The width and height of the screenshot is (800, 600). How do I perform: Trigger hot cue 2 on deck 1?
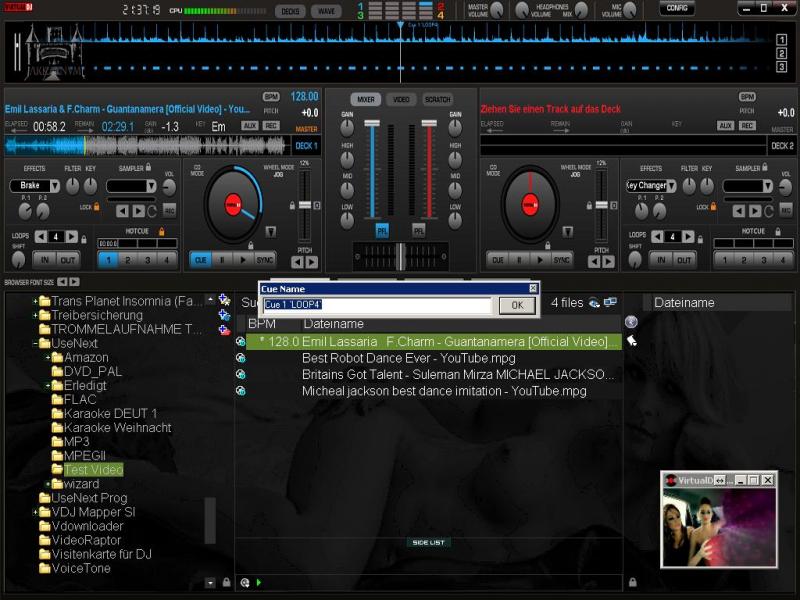[x=129, y=259]
